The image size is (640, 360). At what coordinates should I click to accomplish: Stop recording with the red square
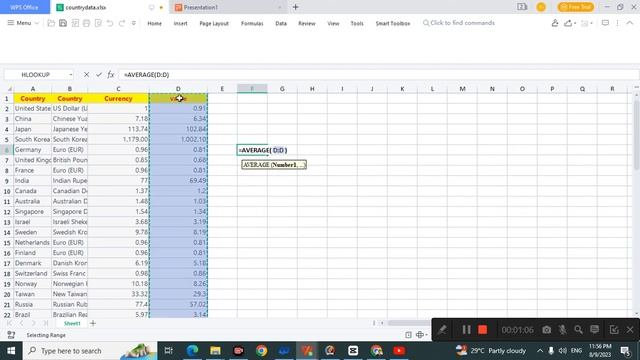(482, 329)
